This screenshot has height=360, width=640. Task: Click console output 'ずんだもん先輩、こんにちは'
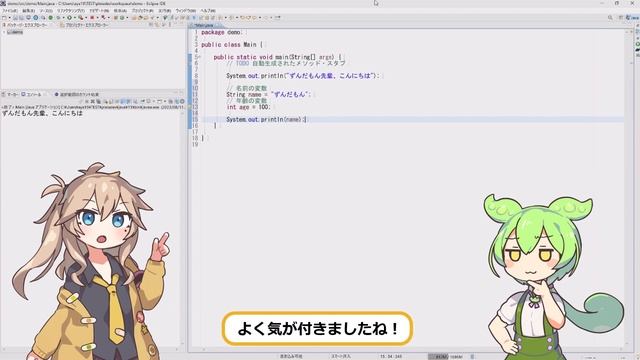tap(42, 113)
